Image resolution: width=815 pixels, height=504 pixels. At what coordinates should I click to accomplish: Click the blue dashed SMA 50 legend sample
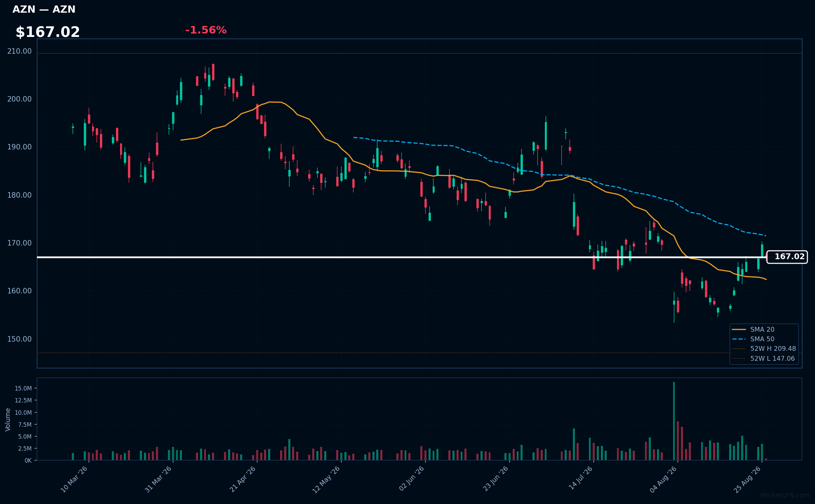coord(739,339)
